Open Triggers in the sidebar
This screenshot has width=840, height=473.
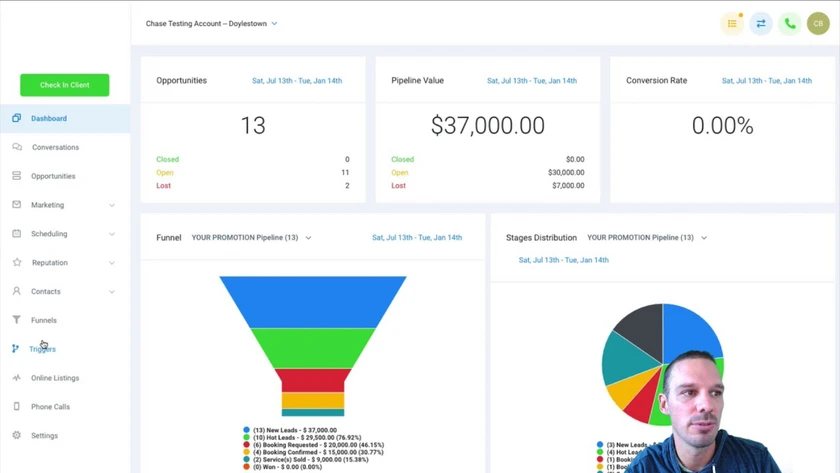pyautogui.click(x=42, y=349)
